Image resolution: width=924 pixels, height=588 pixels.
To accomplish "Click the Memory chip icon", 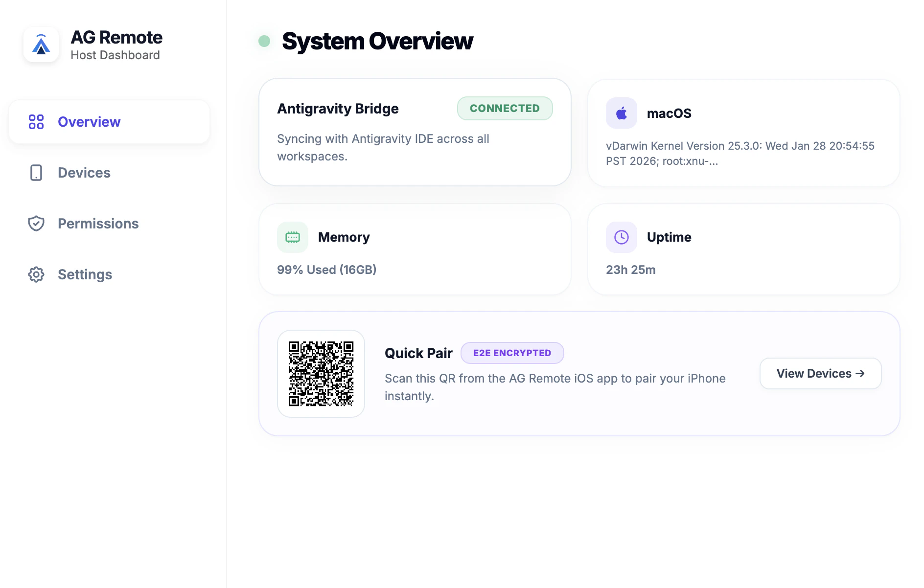I will point(293,237).
